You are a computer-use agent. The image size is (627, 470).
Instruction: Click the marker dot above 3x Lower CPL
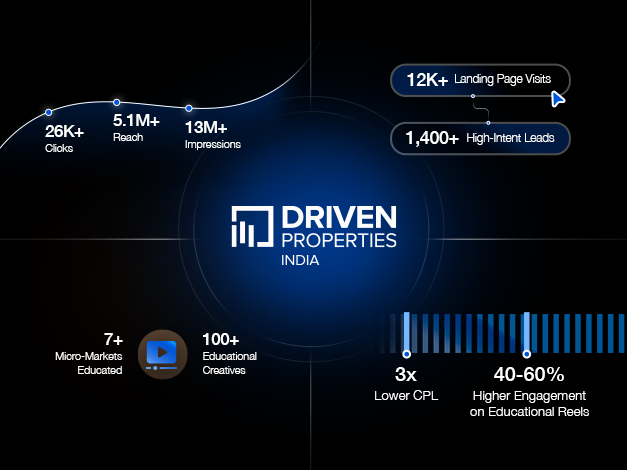click(406, 354)
